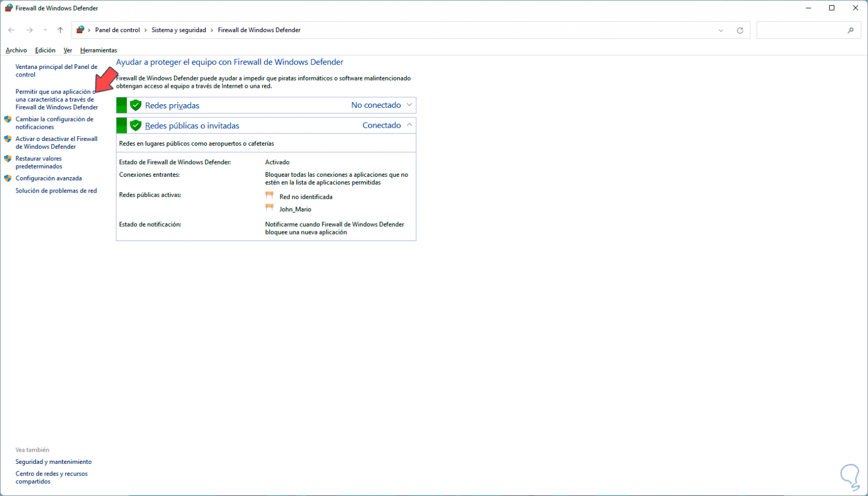Screen dimensions: 868x496
Task: Click green shield icon of Redes públicas
Action: [x=136, y=125]
